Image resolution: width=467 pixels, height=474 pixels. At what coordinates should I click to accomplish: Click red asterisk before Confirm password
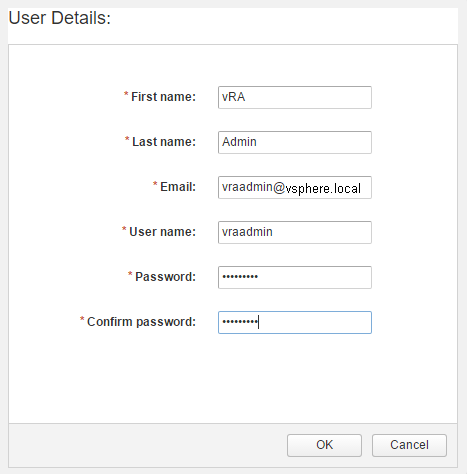(82, 319)
